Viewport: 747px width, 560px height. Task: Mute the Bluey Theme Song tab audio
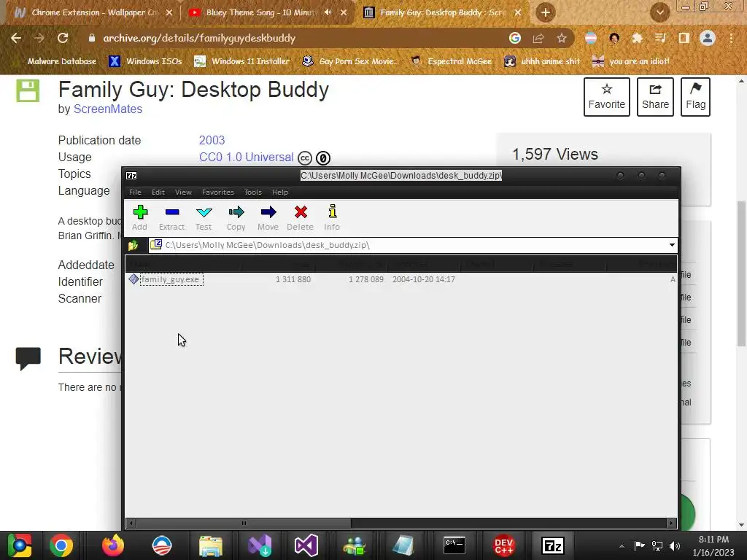tap(328, 12)
